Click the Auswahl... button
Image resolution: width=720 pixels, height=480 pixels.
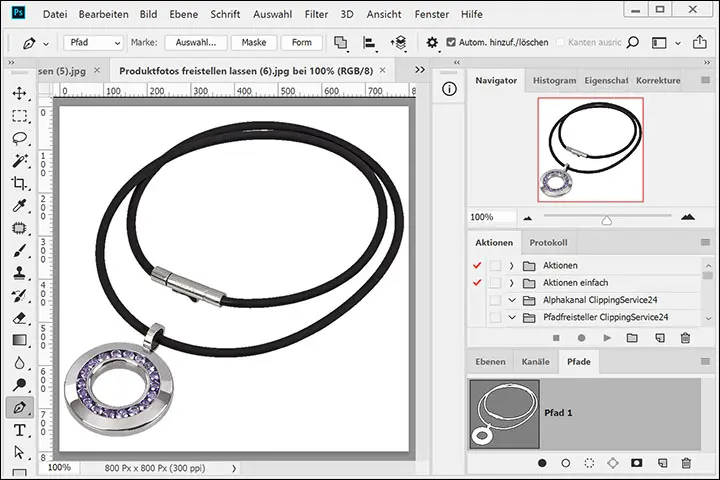click(196, 43)
